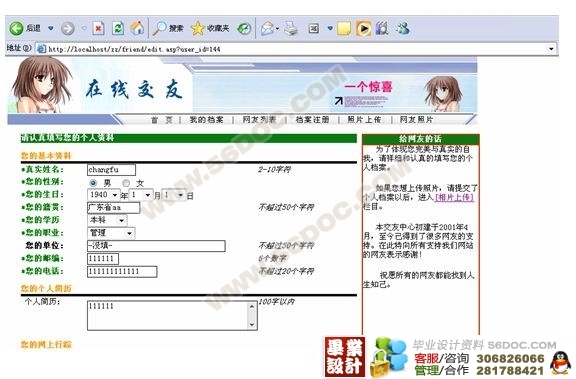Follow the 相片上传 link in sidebar
The image size is (576, 379).
point(454,198)
